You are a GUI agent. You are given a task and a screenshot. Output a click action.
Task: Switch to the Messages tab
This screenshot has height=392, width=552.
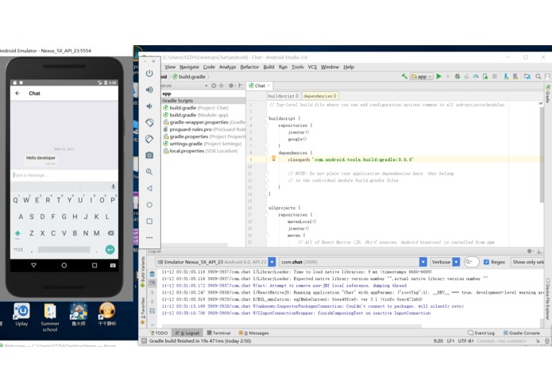click(254, 333)
